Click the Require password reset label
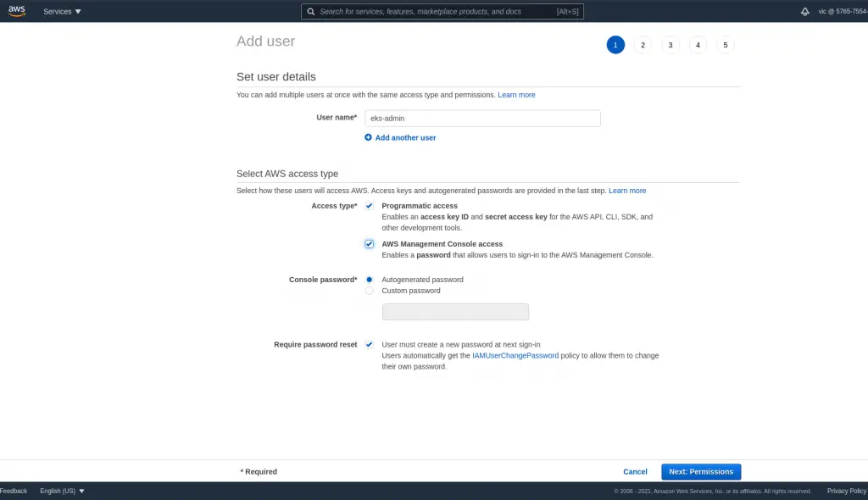The width and height of the screenshot is (868, 500). click(315, 344)
